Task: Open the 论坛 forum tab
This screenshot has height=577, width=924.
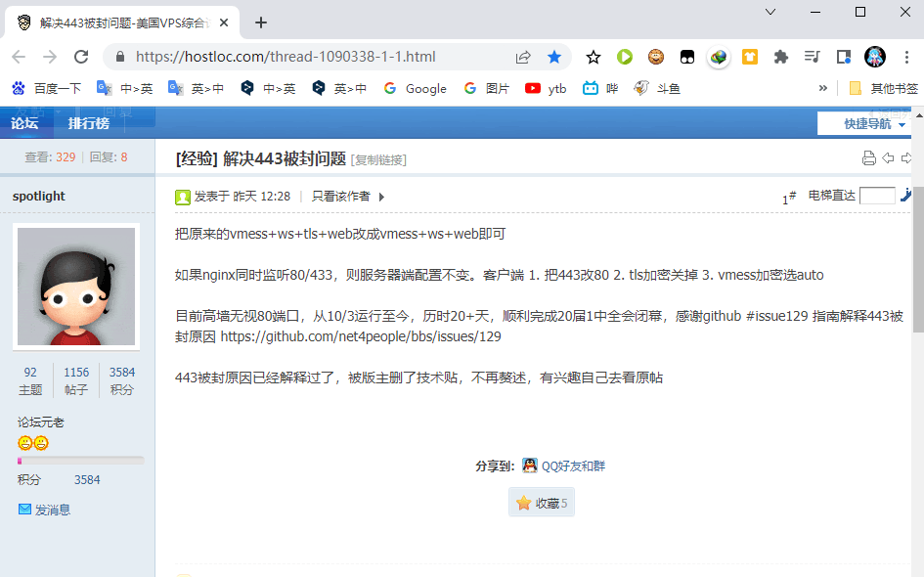Action: (24, 123)
